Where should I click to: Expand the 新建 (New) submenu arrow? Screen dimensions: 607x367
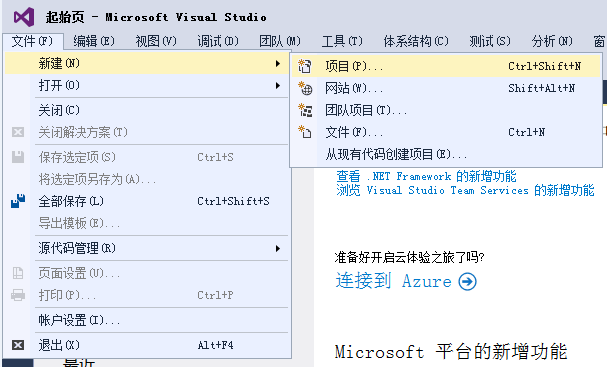pyautogui.click(x=278, y=63)
